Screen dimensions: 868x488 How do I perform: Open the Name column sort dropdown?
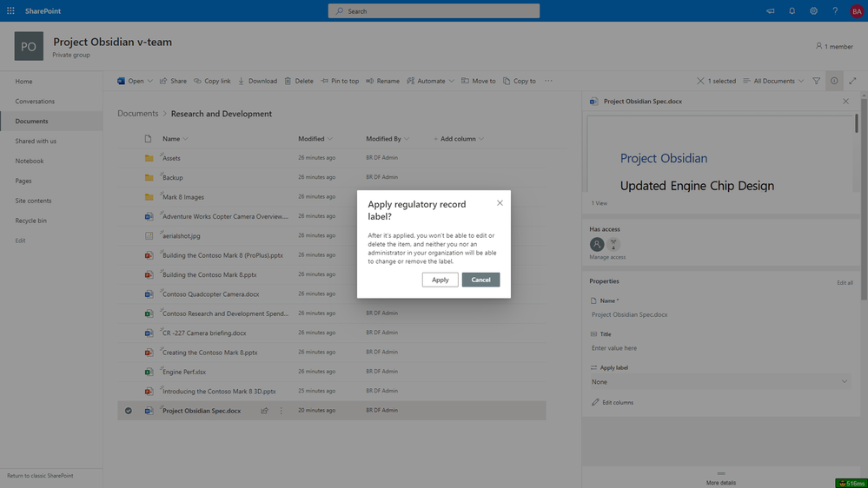(x=185, y=139)
